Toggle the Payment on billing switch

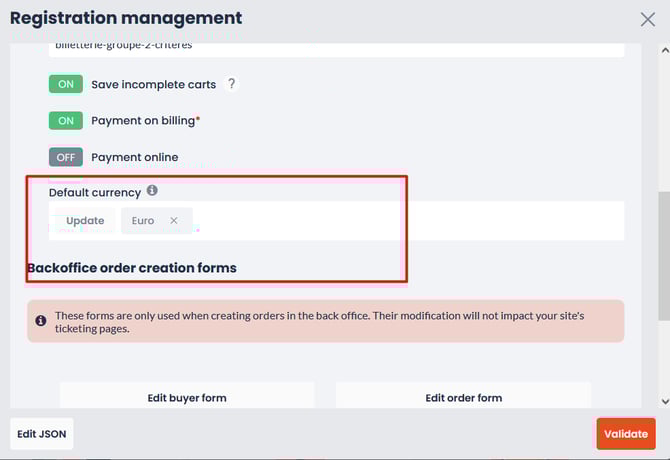click(66, 120)
